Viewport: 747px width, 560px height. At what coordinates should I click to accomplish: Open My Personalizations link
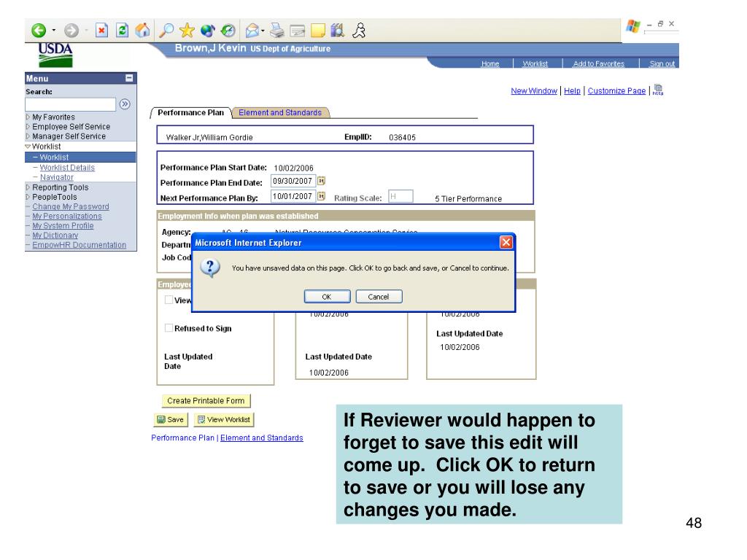point(66,216)
